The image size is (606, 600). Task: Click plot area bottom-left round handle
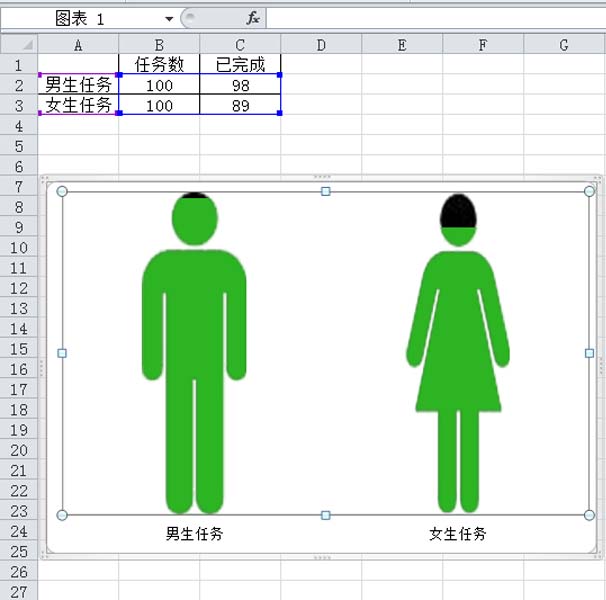coord(62,515)
